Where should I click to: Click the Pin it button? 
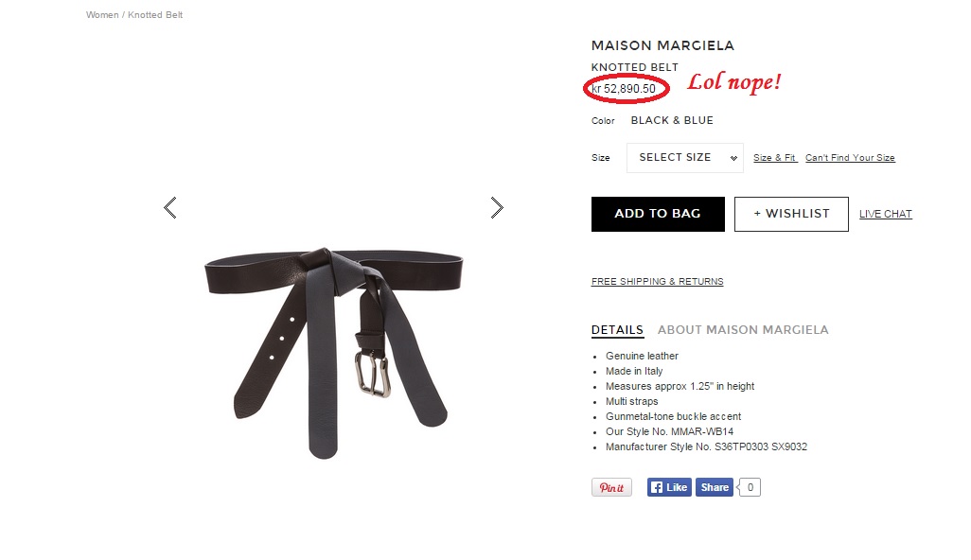point(611,487)
